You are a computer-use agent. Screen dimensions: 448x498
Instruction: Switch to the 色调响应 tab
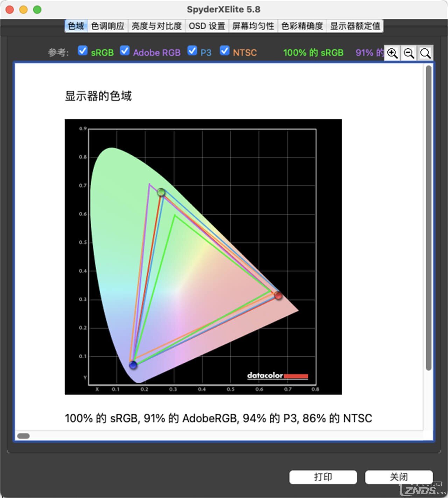pyautogui.click(x=108, y=26)
